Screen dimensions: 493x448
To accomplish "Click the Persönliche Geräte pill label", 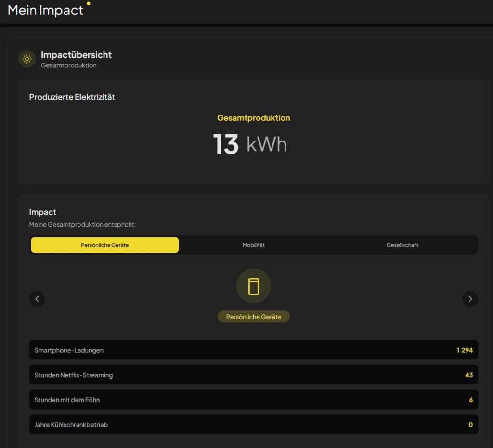I will (253, 317).
